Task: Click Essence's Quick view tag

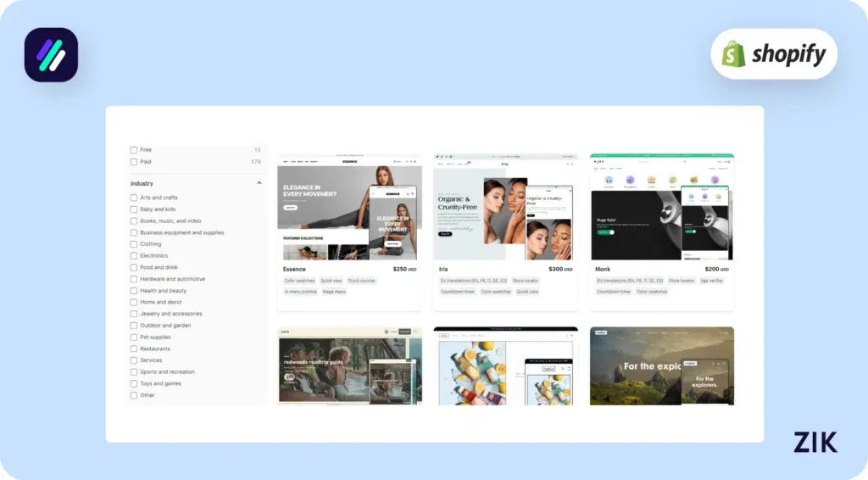Action: (x=331, y=281)
